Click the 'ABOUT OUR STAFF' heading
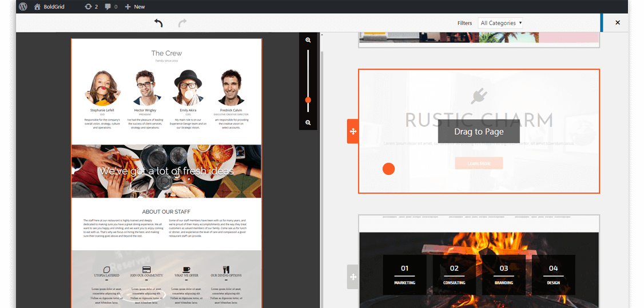 pos(166,211)
